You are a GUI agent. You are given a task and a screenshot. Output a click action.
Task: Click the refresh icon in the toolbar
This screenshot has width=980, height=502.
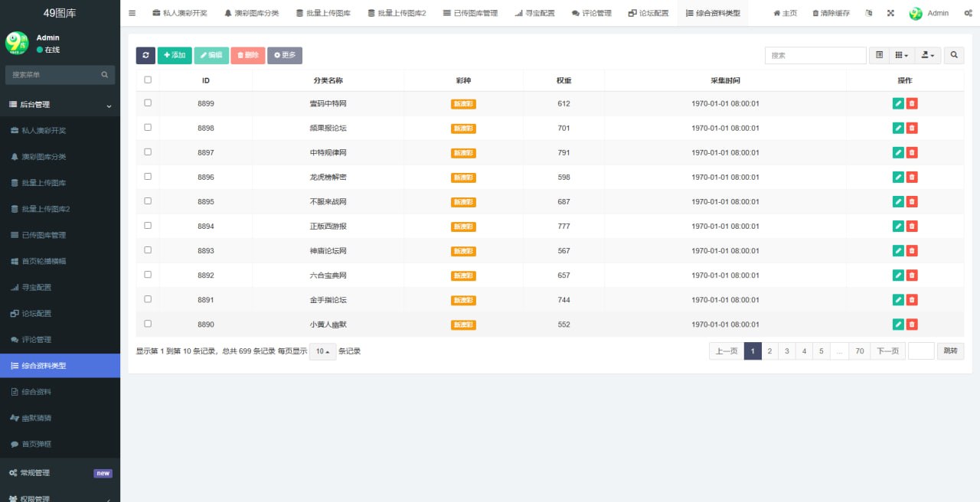[145, 55]
